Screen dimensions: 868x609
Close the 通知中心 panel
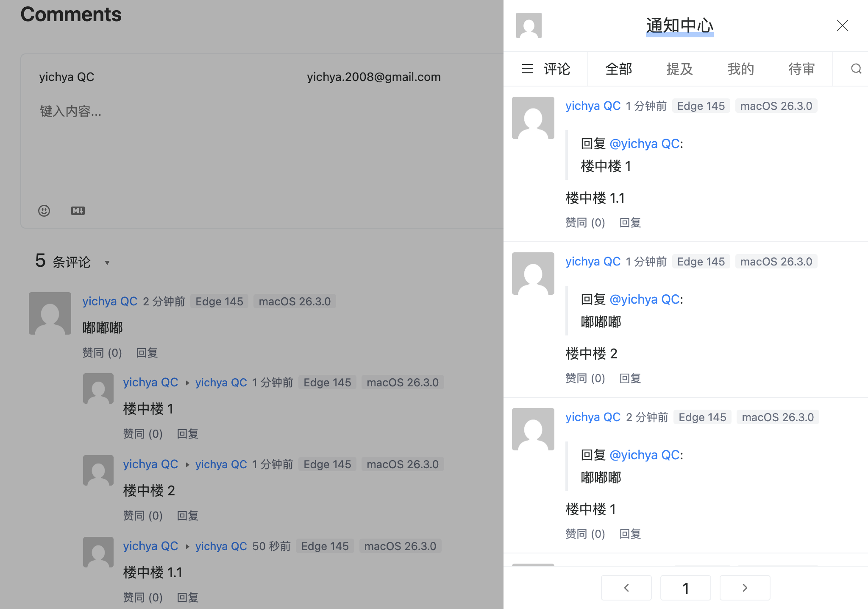[843, 25]
